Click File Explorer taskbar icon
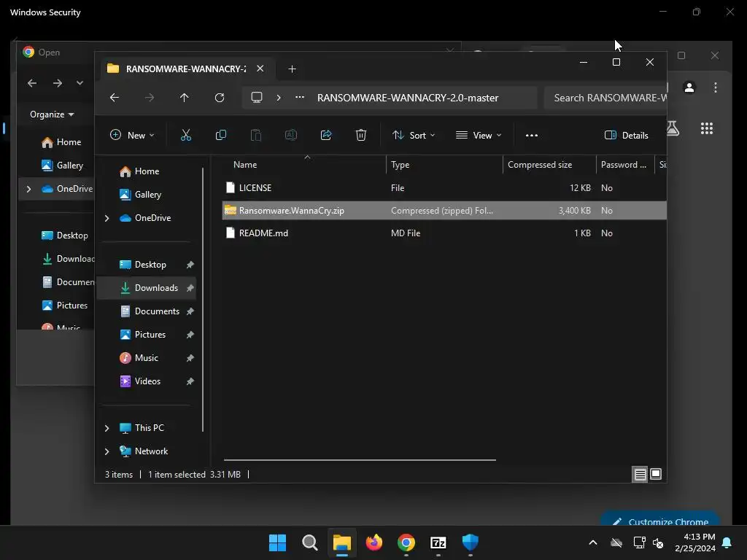Screen dimensions: 747x560 (341, 542)
